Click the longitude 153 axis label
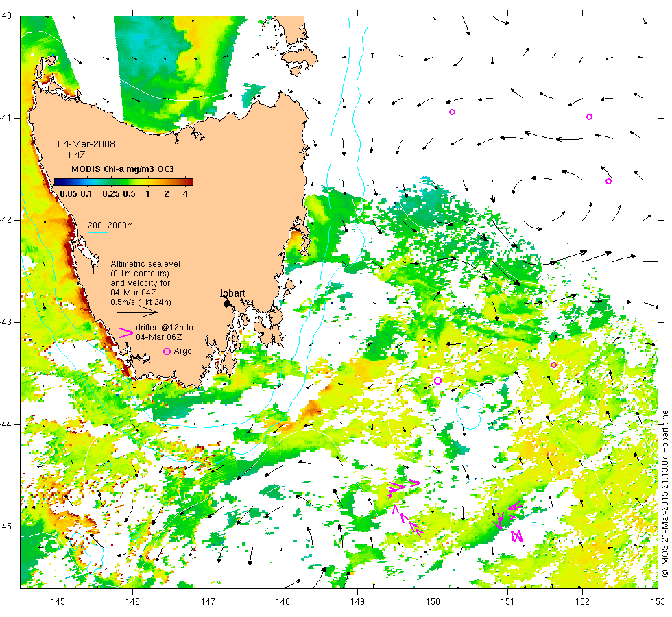Screen dimensions: 672x617 click(658, 602)
